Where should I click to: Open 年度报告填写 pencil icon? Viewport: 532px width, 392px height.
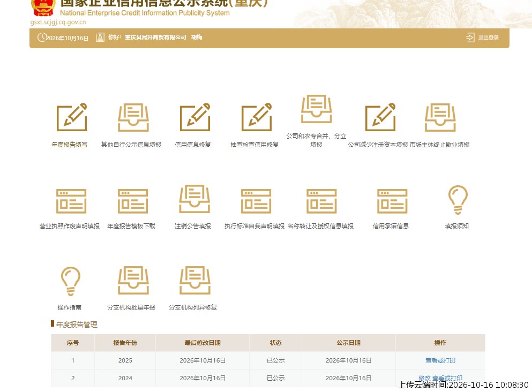tap(72, 117)
